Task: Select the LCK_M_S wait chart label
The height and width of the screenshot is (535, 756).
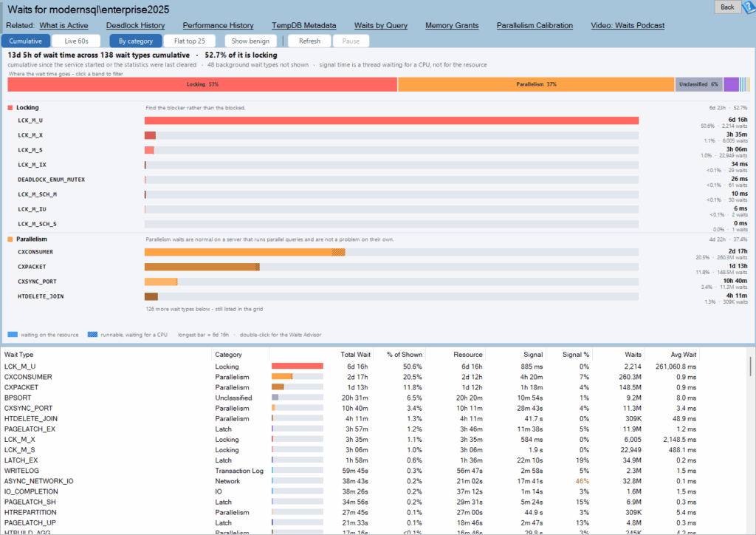Action: pos(30,150)
